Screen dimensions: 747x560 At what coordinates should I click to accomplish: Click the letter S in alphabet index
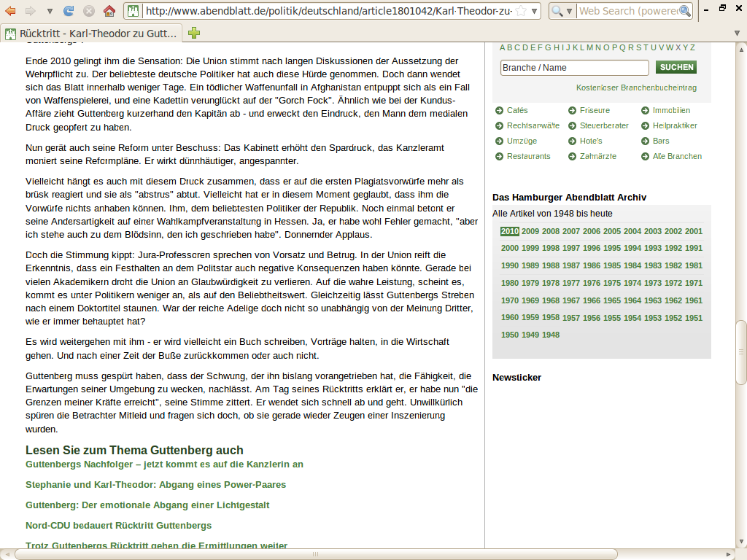click(x=639, y=47)
